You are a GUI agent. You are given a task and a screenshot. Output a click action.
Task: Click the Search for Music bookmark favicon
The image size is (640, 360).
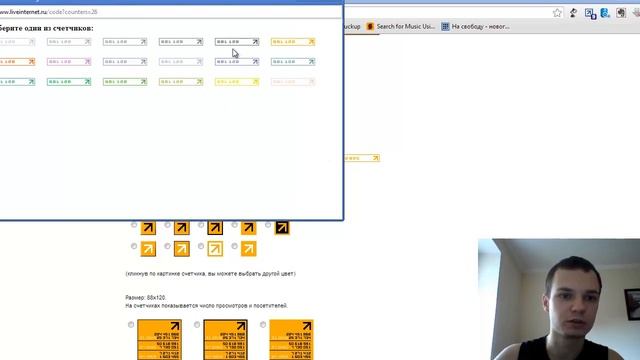pos(370,27)
